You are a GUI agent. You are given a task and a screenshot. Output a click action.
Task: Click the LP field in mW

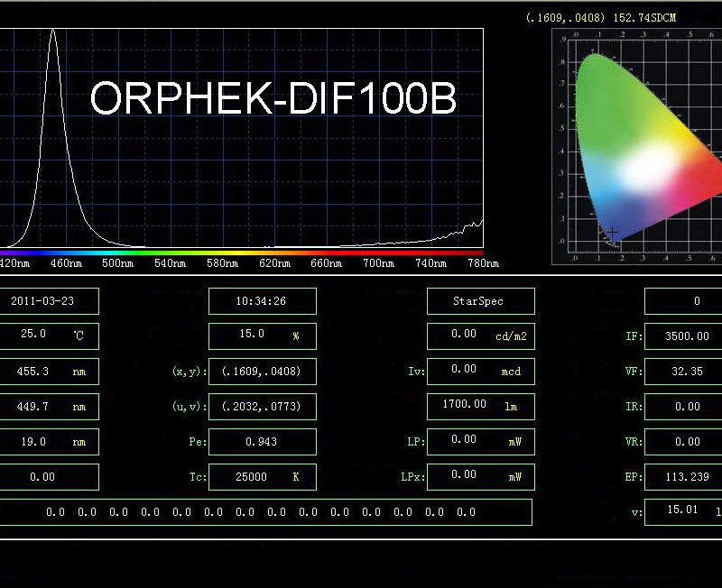pos(481,442)
